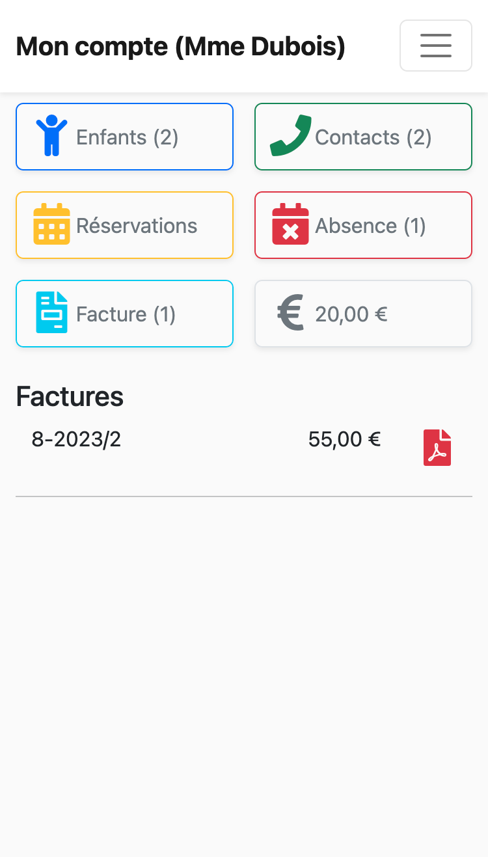View the Absence (1) label
This screenshot has height=868, width=488.
click(x=371, y=226)
